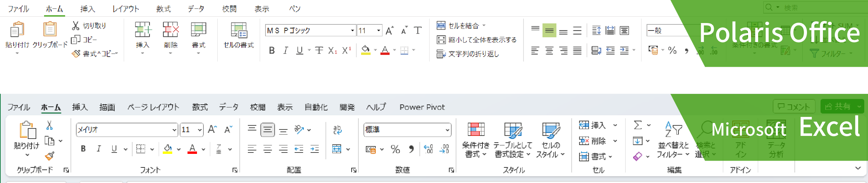The width and height of the screenshot is (868, 183).
Task: Open Excel ページ レイアウト tab
Action: 153,107
